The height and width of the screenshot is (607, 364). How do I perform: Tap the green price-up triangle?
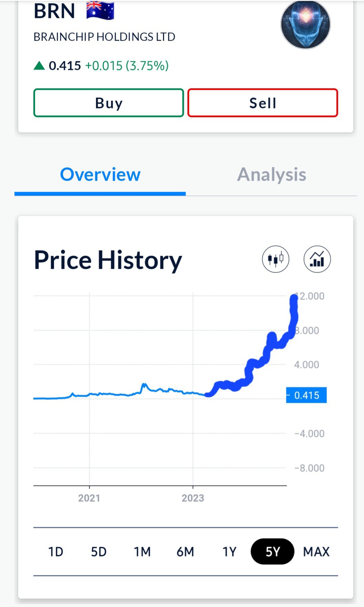coord(39,65)
